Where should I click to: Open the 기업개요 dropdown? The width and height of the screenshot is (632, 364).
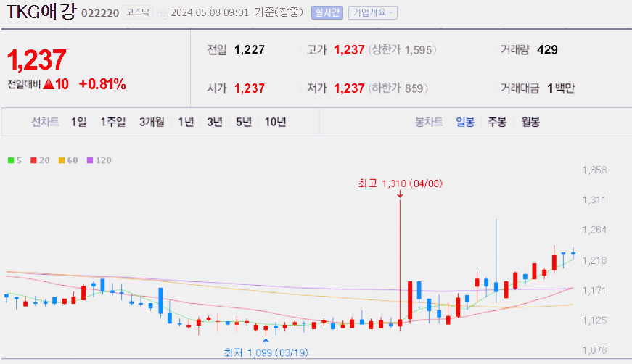(373, 13)
